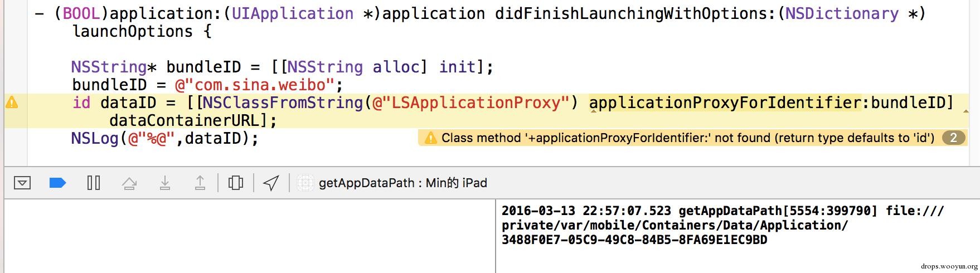980x273 pixels.
Task: Open Simulate Location arrow menu
Action: click(x=271, y=183)
